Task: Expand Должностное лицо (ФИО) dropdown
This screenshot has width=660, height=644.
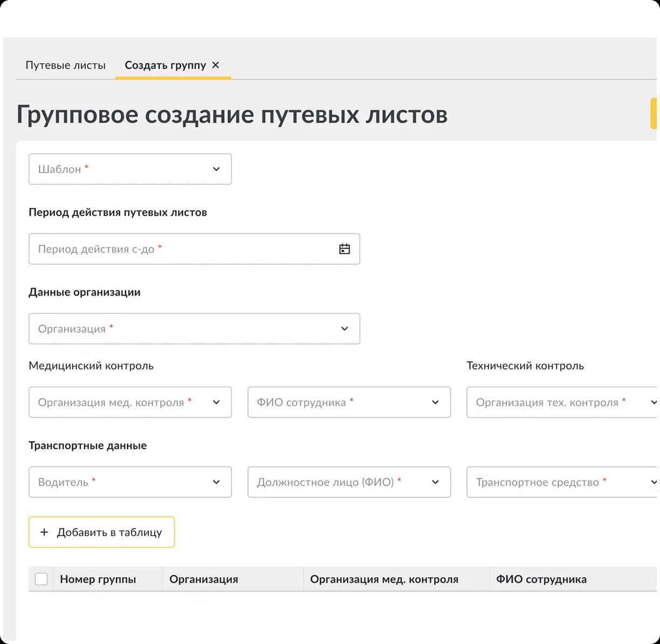Action: click(349, 482)
